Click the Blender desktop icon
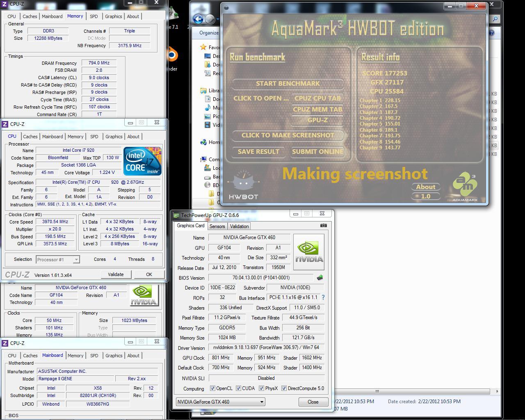This screenshot has width=525, height=420. coord(173,55)
